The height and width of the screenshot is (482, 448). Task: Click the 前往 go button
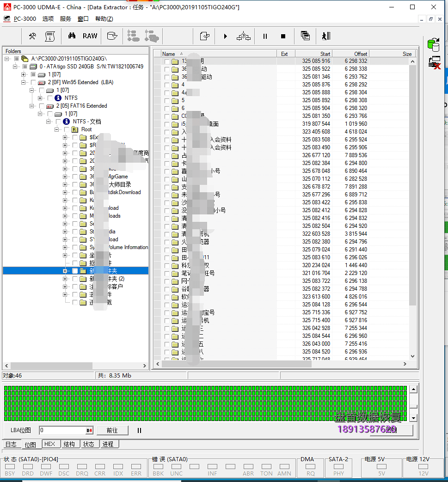point(112,430)
